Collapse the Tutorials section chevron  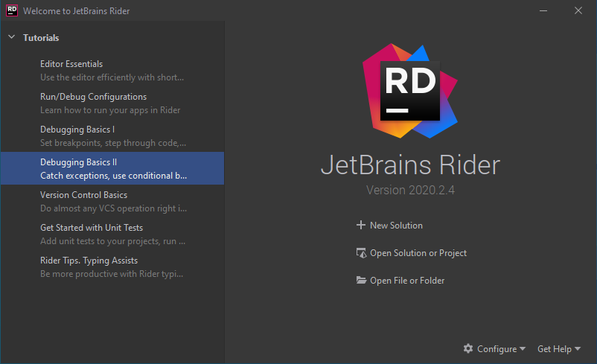11,37
